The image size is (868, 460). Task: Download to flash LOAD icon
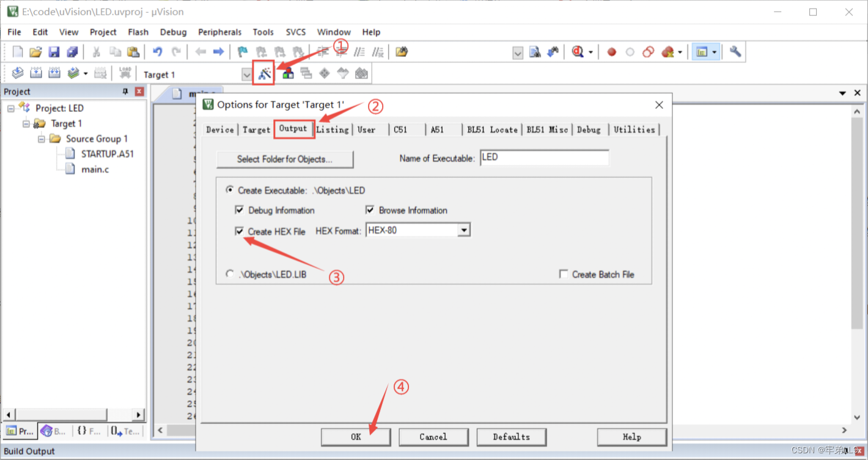(125, 73)
